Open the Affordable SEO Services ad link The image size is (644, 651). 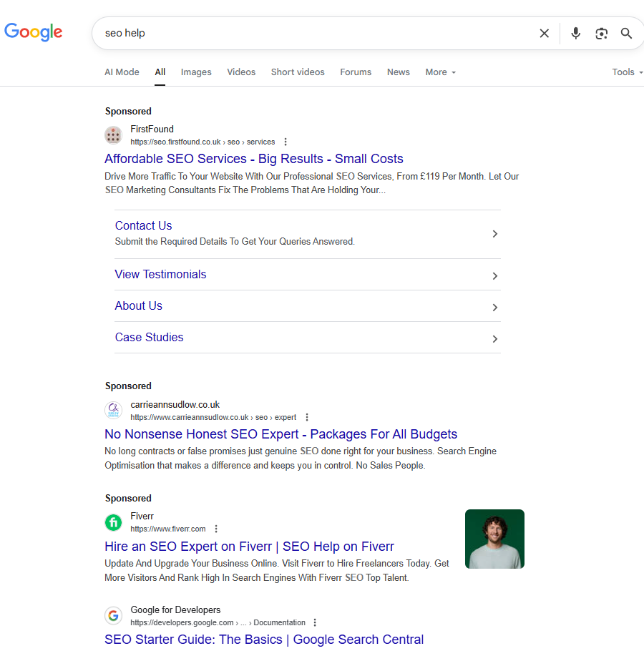coord(254,159)
